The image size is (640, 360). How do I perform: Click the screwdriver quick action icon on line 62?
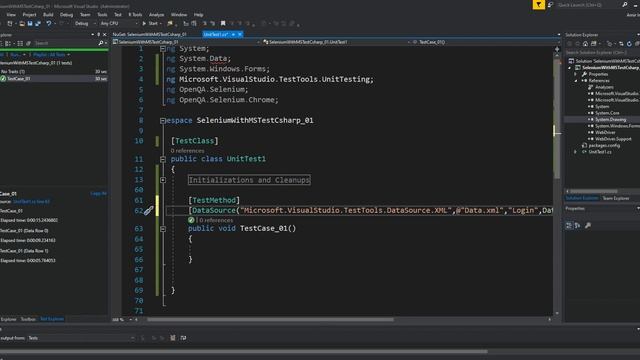click(x=148, y=210)
